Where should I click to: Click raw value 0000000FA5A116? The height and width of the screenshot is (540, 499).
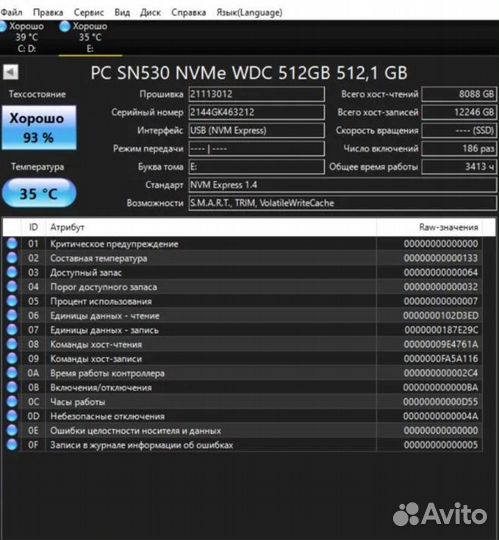coord(441,359)
